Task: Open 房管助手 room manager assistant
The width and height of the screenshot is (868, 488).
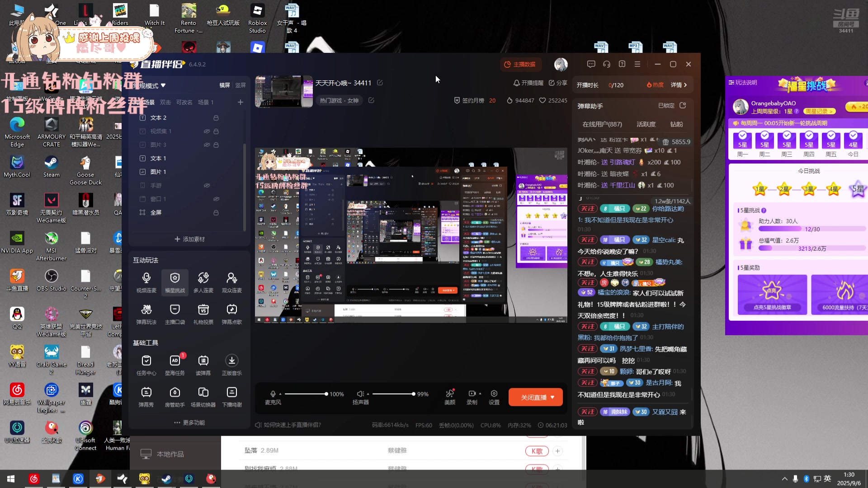Action: 175,397
